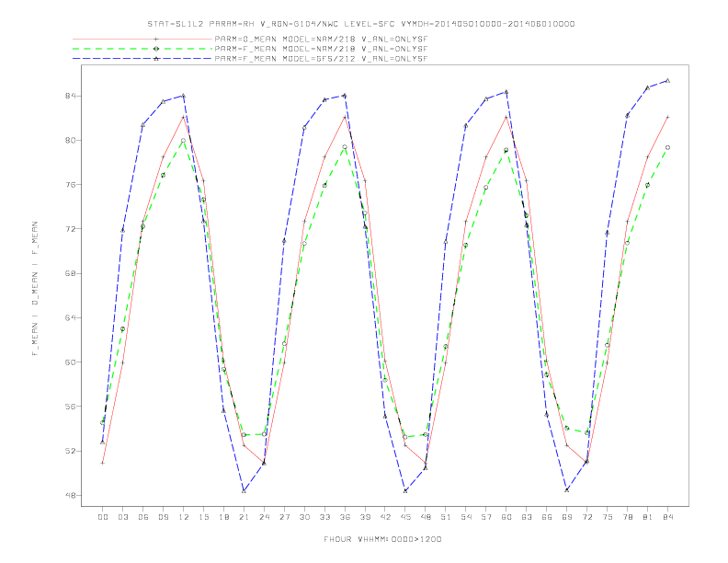Click x-axis forecast hour label 84

click(667, 517)
